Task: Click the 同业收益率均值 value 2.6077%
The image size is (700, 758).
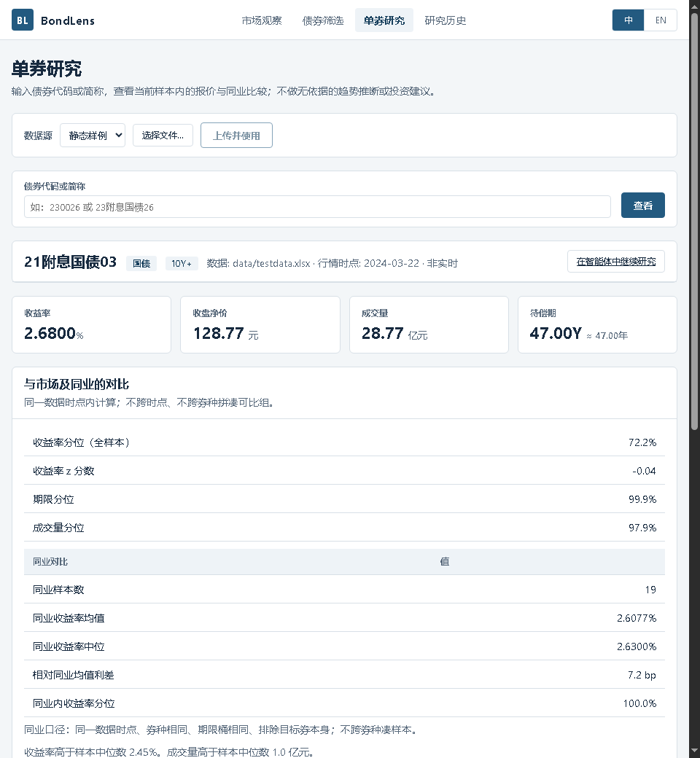Action: pyautogui.click(x=636, y=618)
